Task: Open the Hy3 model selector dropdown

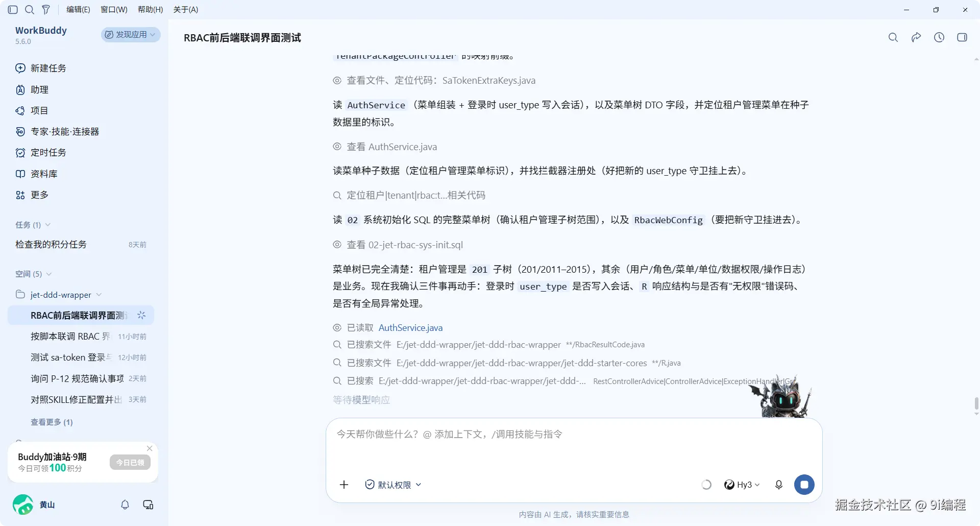Action: click(742, 485)
